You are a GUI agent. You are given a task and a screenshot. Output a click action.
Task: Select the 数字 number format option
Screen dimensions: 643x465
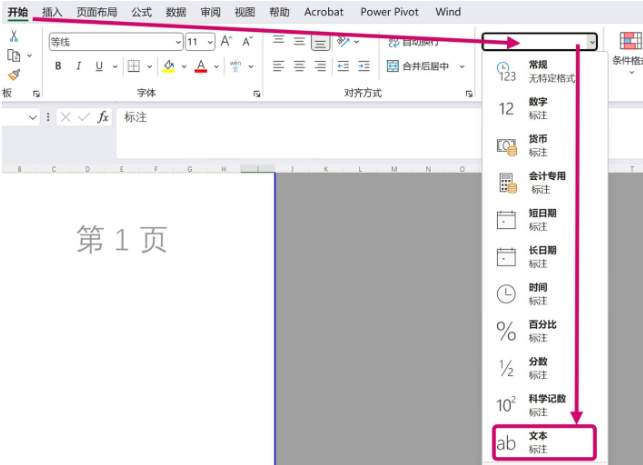pyautogui.click(x=545, y=108)
